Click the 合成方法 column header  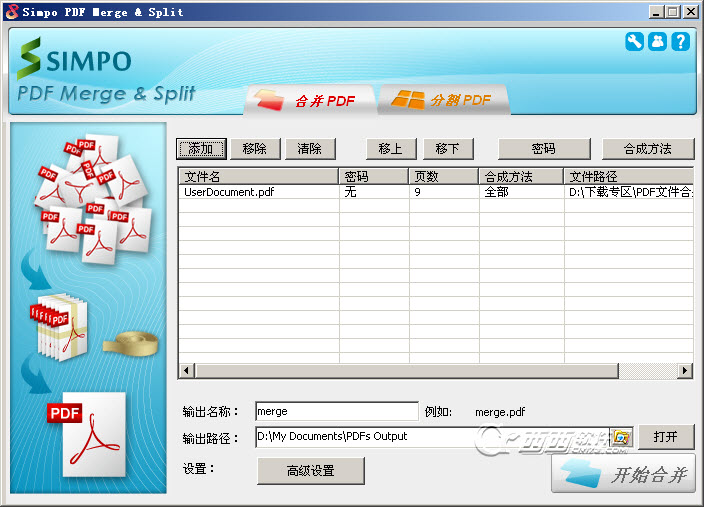pos(521,176)
